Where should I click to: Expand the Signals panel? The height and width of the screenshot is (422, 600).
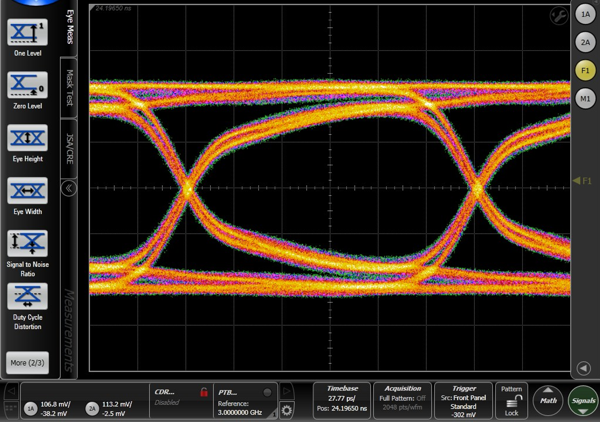[x=583, y=400]
